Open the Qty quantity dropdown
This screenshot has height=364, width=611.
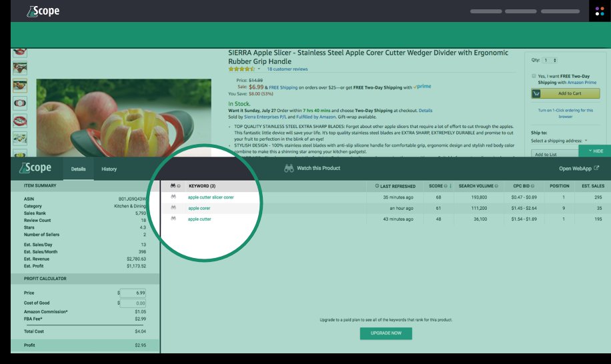(550, 60)
